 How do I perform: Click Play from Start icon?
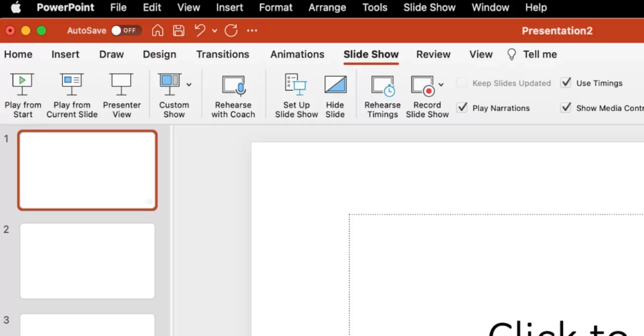tap(23, 84)
